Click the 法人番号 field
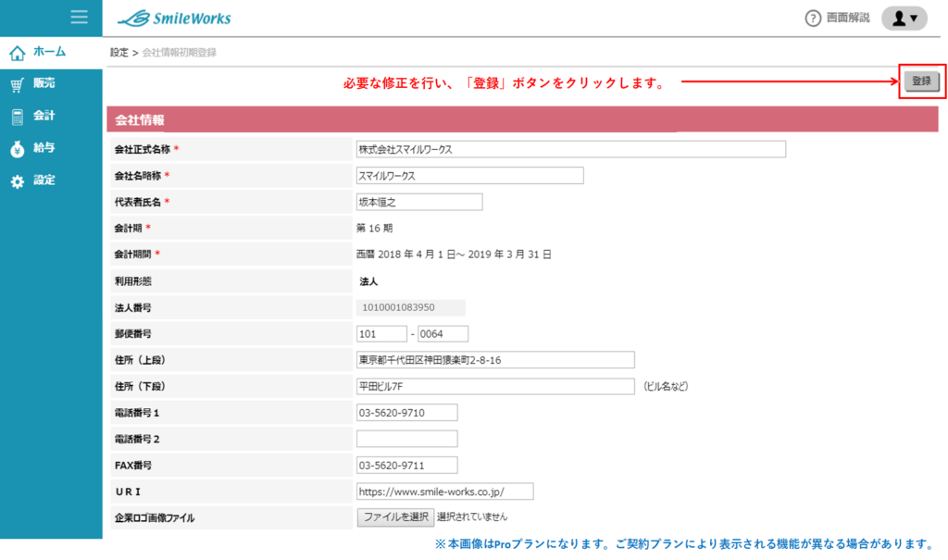Screen dimensions: 948x560 point(410,307)
